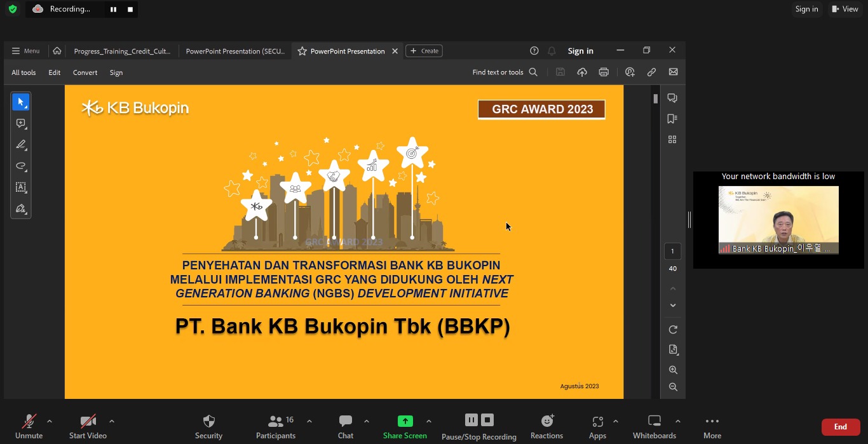
Task: Select the arrow selection tool in Acrobat
Action: (x=20, y=102)
